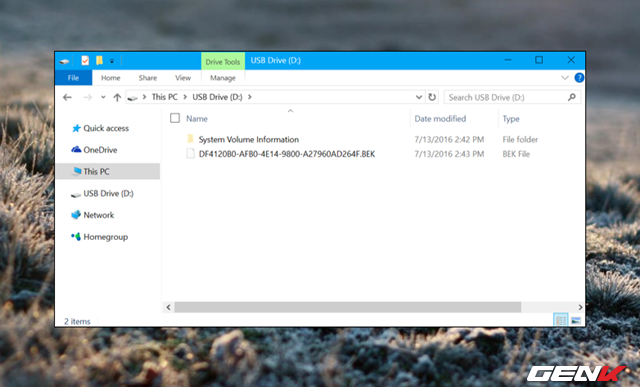Click the System Volume Information folder icon

190,139
